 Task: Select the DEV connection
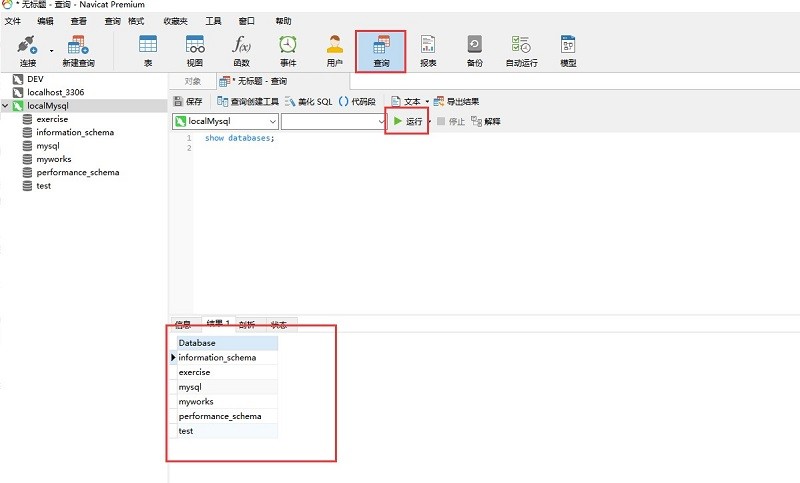click(x=35, y=79)
